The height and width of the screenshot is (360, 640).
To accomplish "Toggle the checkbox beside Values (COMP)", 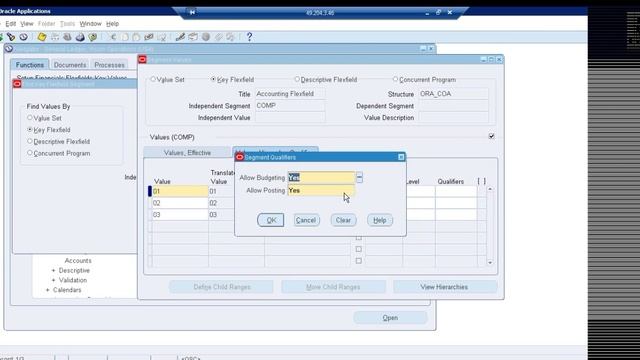I will tap(491, 136).
